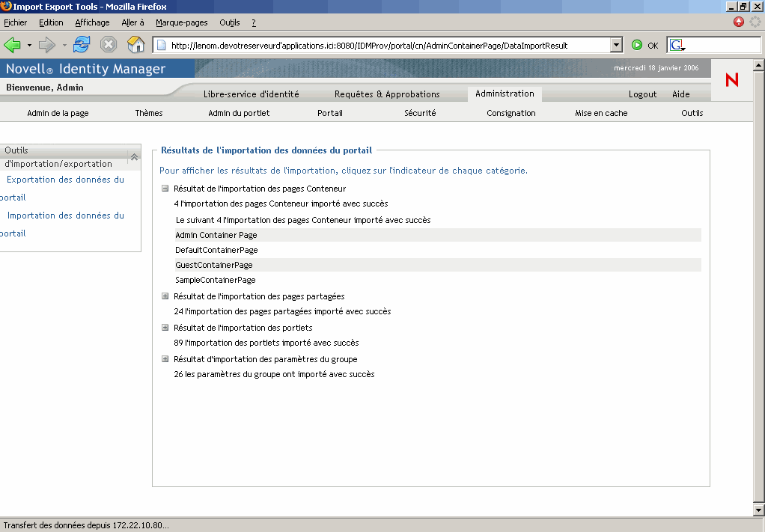Click the page icon in the address bar
This screenshot has height=532, width=765.
point(161,46)
